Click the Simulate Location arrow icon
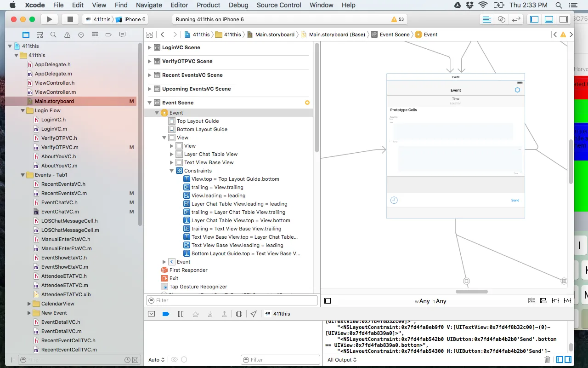Viewport: 588px width, 368px height. coord(254,314)
